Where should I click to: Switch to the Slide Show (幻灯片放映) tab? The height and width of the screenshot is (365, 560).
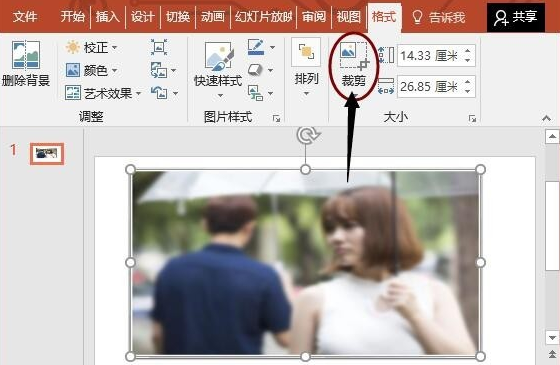[264, 16]
